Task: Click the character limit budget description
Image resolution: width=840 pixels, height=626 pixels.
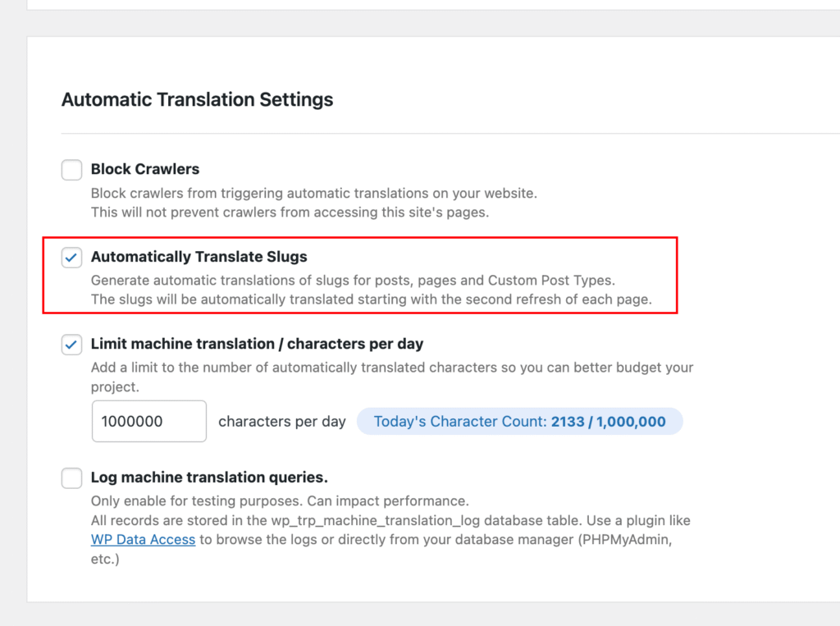Action: pos(391,368)
